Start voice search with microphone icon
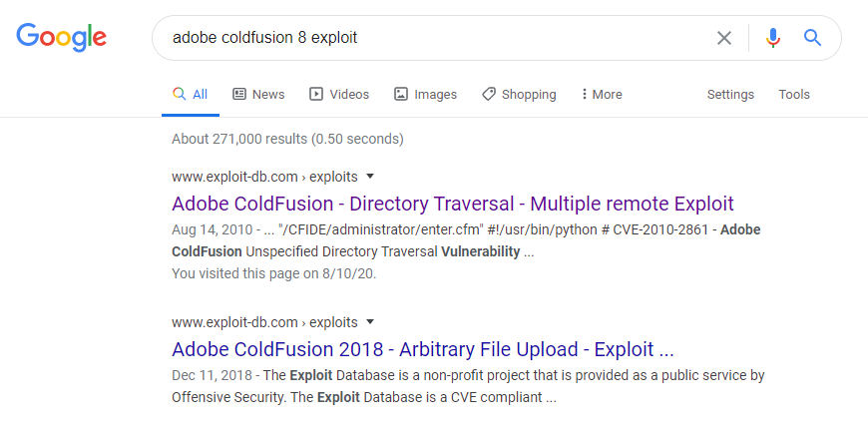 (x=773, y=38)
